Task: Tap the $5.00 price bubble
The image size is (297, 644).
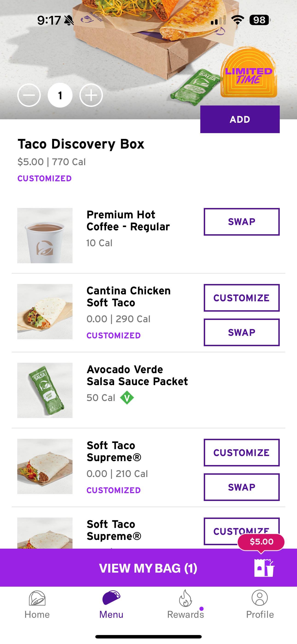Action: click(x=261, y=542)
